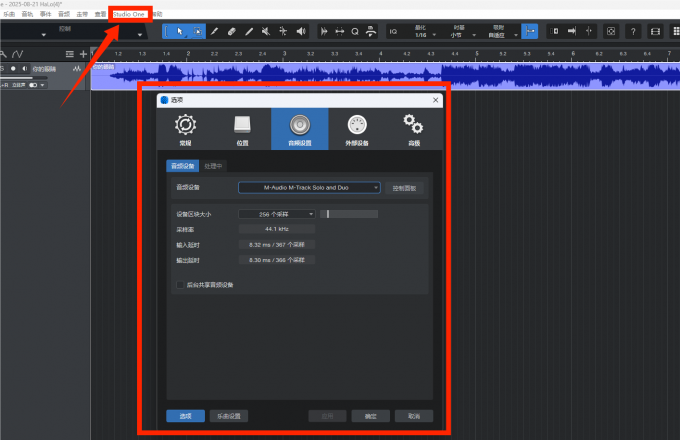Click the 44.1 kHz sample rate field
680x440 pixels.
[277, 229]
